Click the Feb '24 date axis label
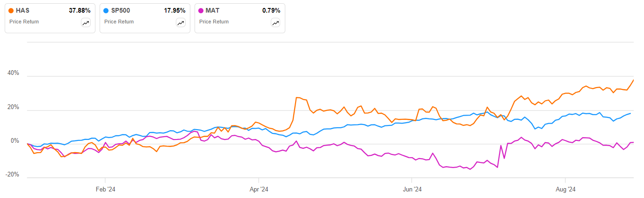The height and width of the screenshot is (198, 644). point(105,190)
